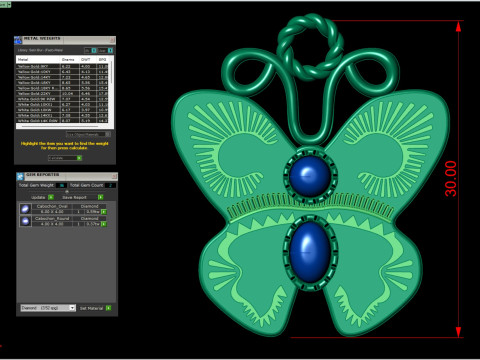Click the green Update button
The height and width of the screenshot is (360, 480).
pyautogui.click(x=51, y=197)
